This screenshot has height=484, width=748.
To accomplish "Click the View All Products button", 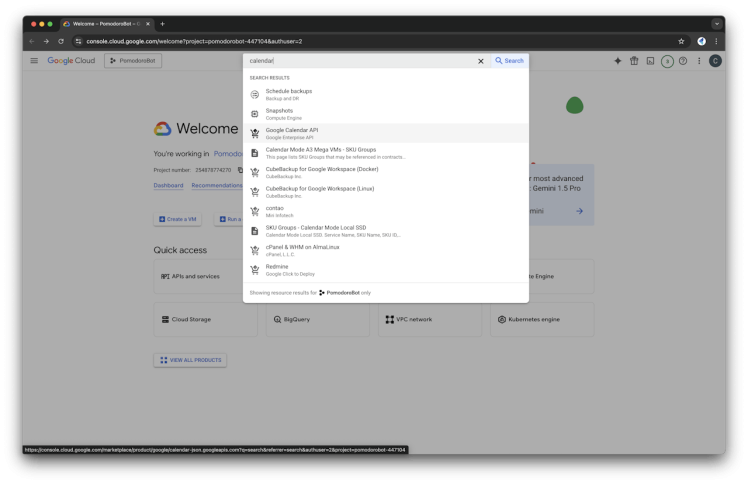I will click(190, 360).
